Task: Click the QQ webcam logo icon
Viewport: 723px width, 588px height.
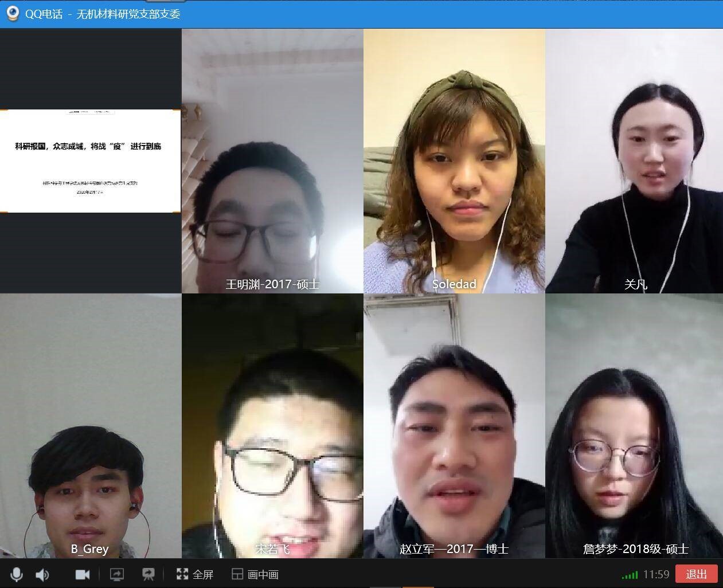Action: pos(13,13)
